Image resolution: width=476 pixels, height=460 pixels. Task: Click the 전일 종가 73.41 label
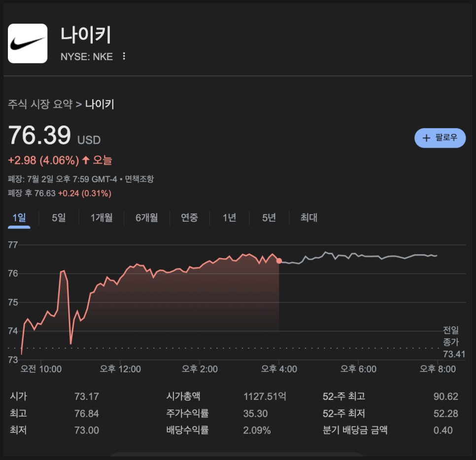pyautogui.click(x=454, y=342)
